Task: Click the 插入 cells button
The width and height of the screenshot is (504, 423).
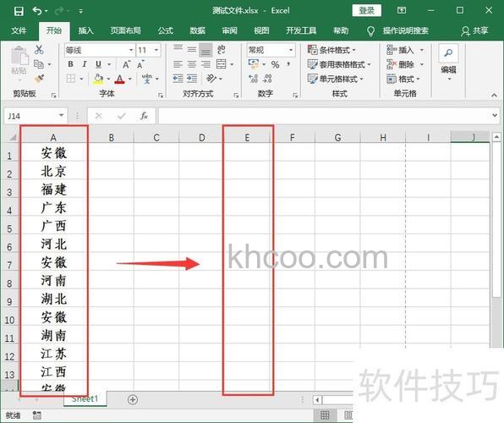Action: [x=400, y=50]
